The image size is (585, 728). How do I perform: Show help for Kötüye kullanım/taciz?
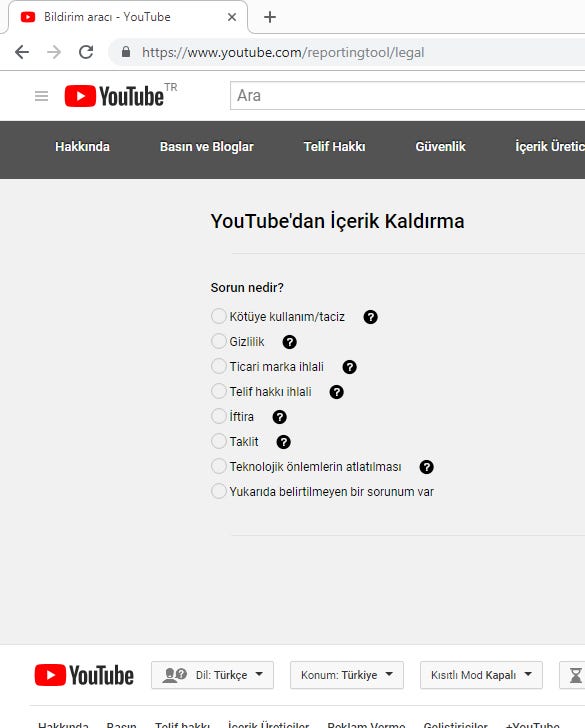pos(370,317)
